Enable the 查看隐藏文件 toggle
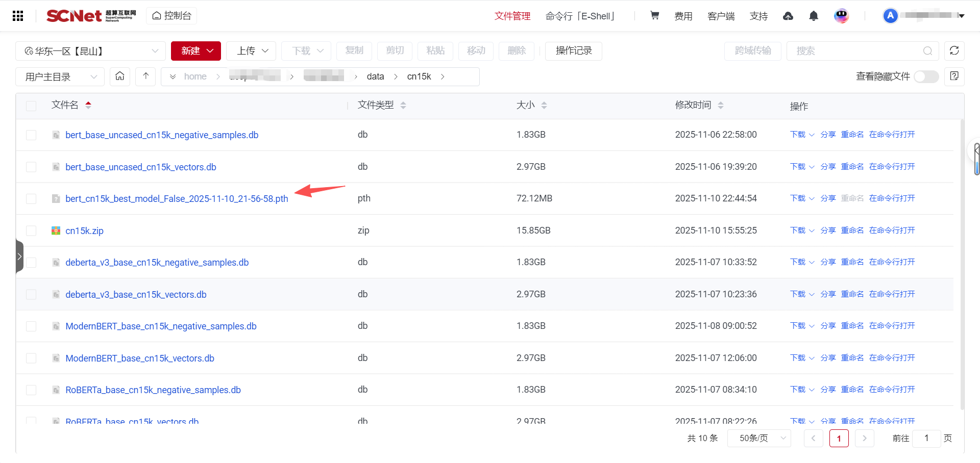Screen dimensions: 980x463 (925, 76)
